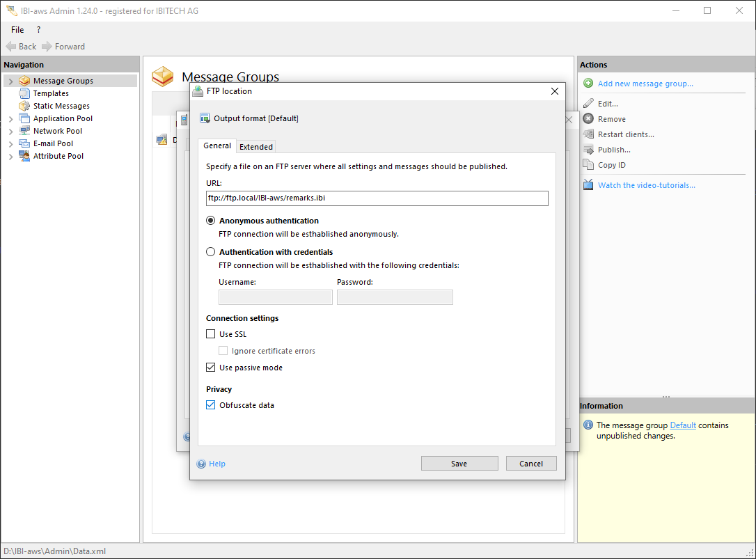Click the blue Help icon in dialog
The width and height of the screenshot is (756, 559).
[201, 464]
